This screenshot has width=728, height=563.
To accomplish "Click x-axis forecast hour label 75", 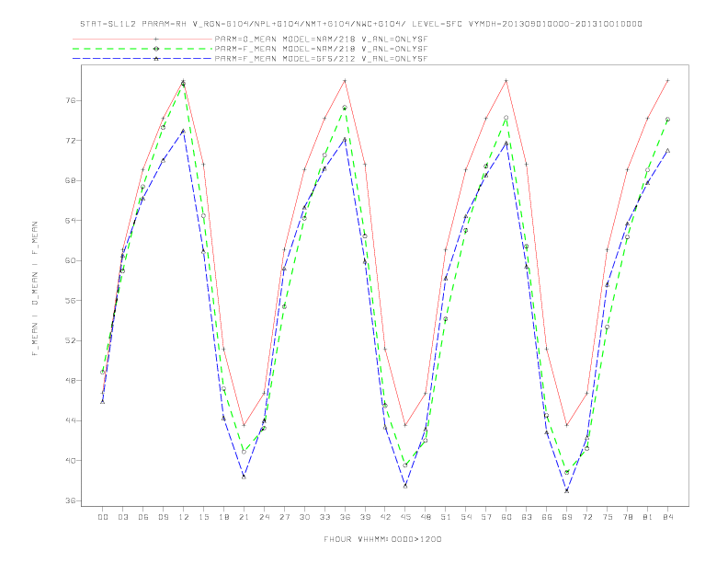I will (x=608, y=517).
